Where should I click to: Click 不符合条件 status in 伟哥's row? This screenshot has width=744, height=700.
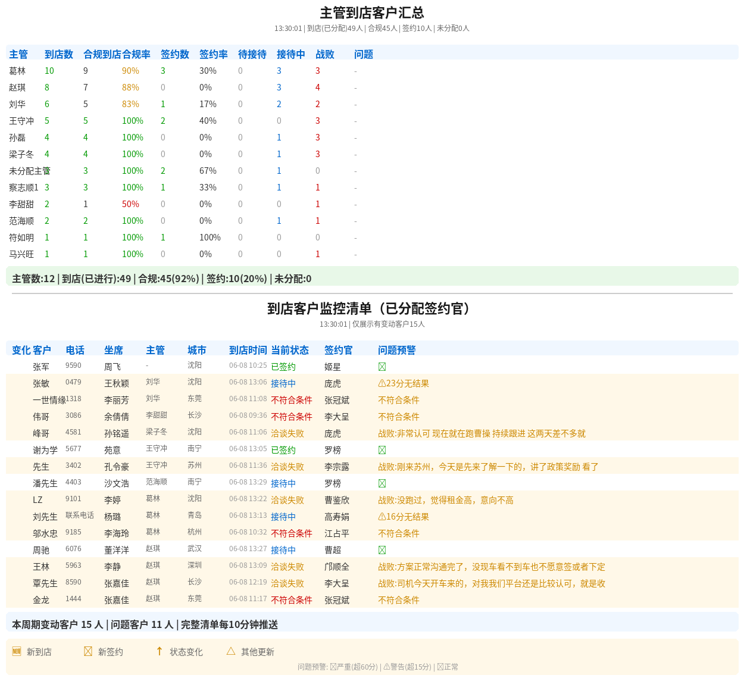[292, 417]
